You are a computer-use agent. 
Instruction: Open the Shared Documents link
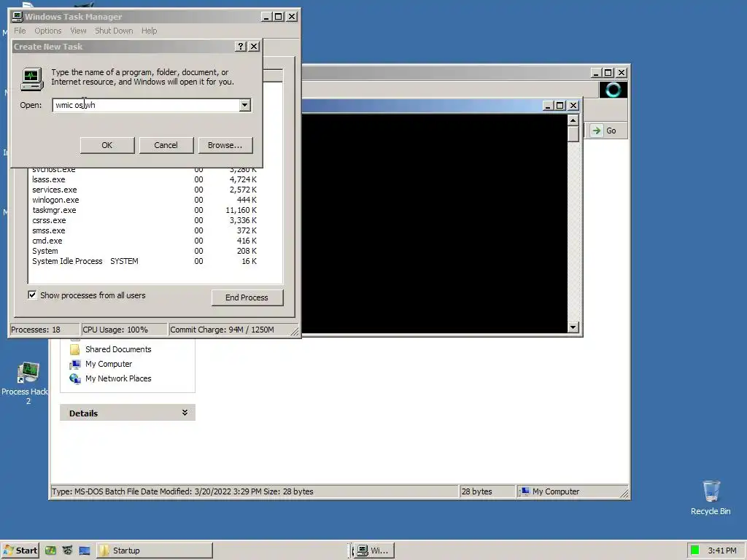point(118,349)
